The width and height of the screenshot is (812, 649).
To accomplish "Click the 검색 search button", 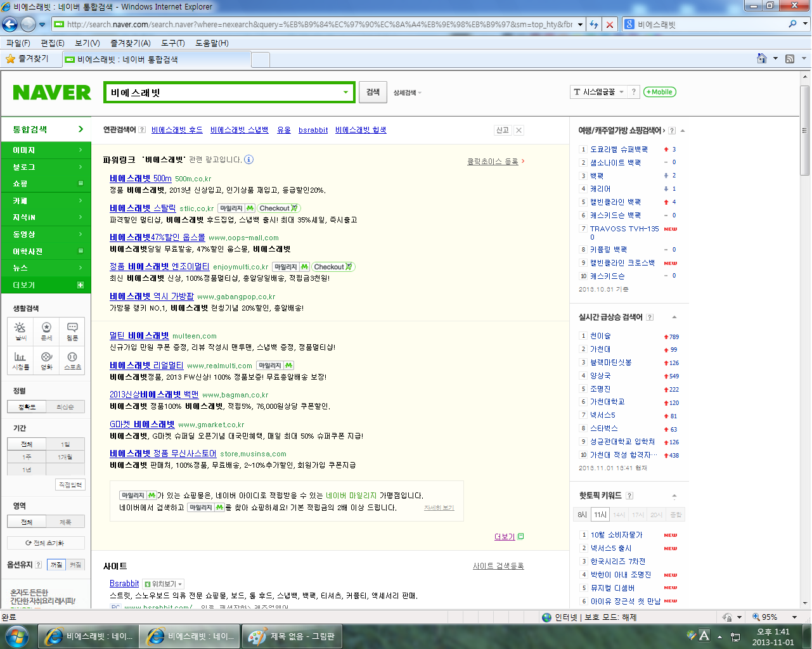I will click(x=373, y=93).
